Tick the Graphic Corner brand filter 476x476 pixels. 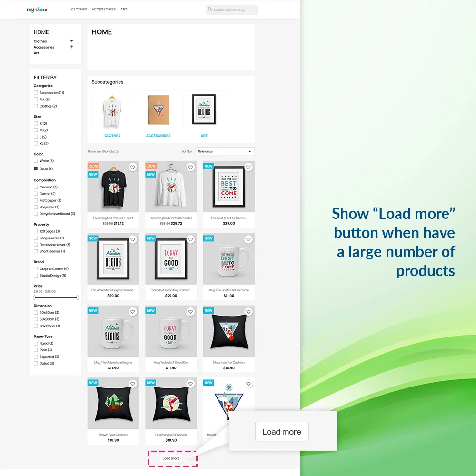[36, 269]
